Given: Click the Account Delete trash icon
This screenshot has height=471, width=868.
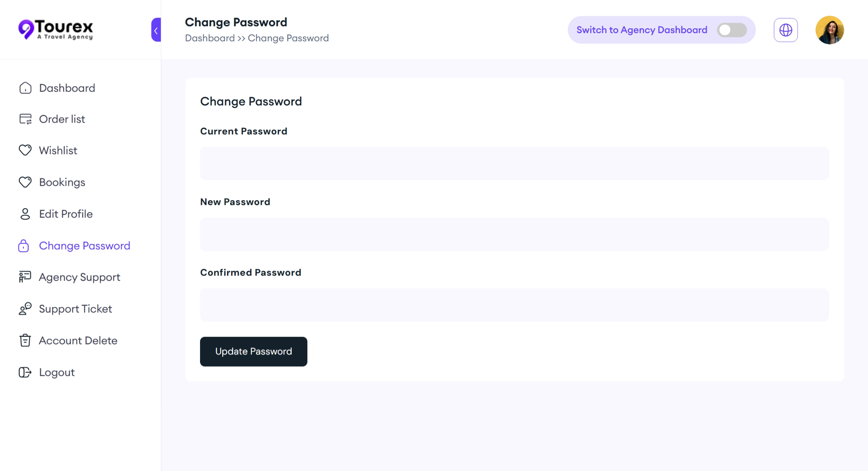Looking at the screenshot, I should pyautogui.click(x=25, y=340).
